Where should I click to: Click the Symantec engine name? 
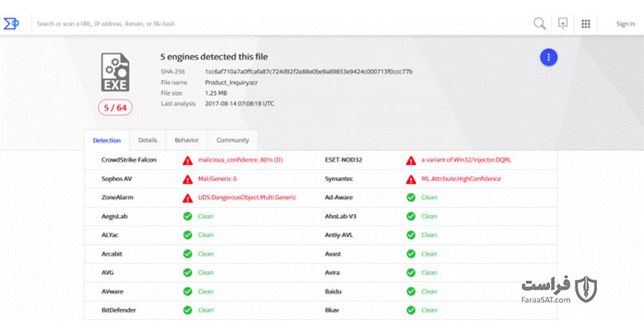point(339,179)
